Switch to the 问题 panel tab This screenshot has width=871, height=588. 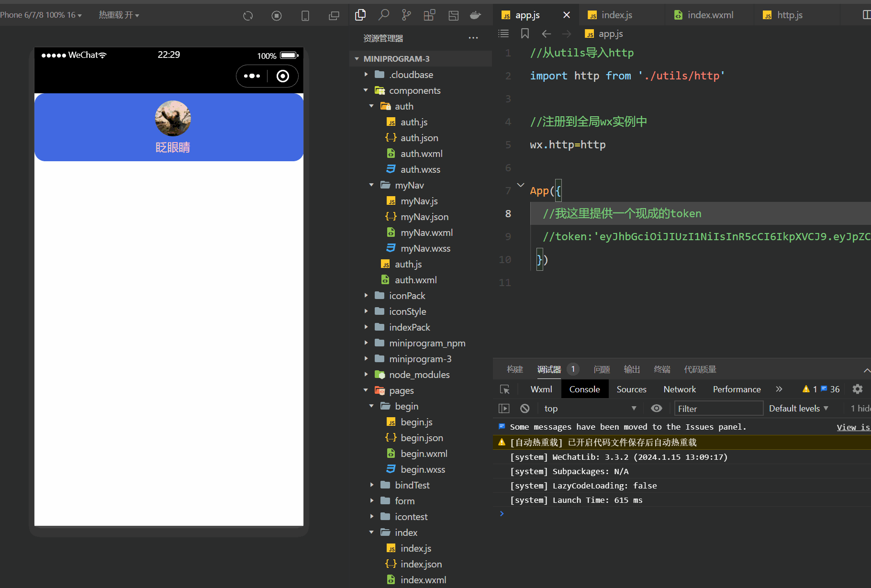(602, 369)
